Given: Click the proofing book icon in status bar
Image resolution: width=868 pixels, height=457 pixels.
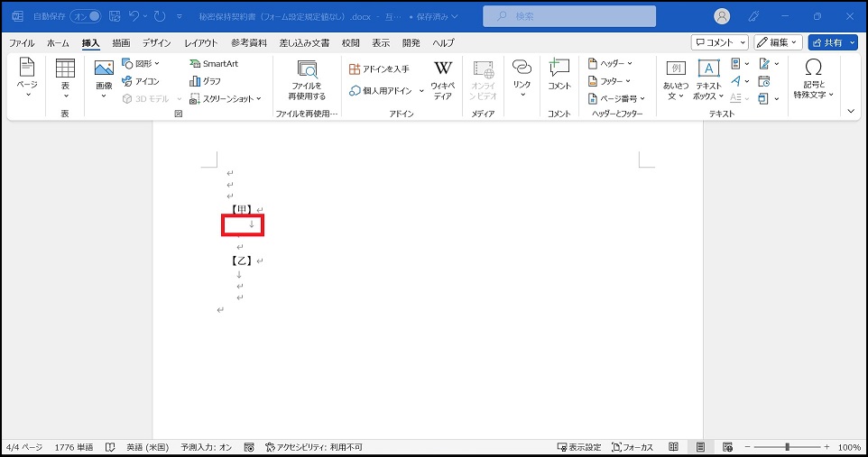Looking at the screenshot, I should pos(110,447).
